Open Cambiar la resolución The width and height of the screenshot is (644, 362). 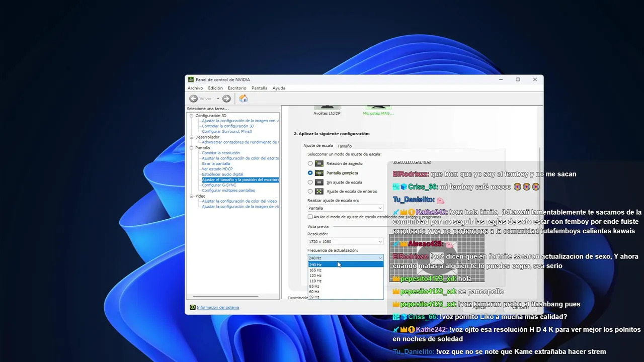coord(221,153)
